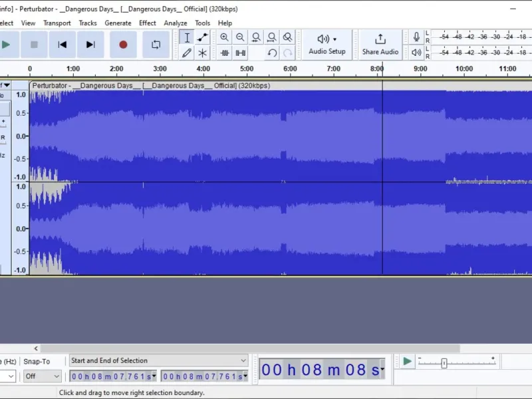This screenshot has height=399, width=532.
Task: Select the Draw pencil tool
Action: coord(187,53)
